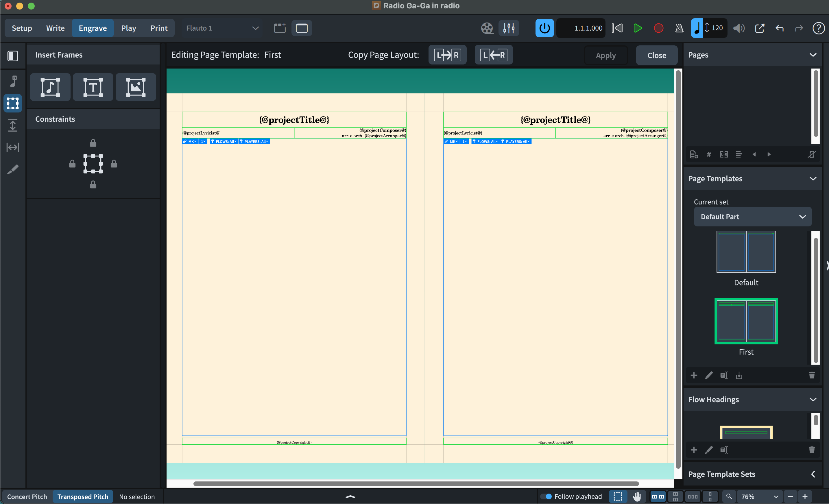Image resolution: width=829 pixels, height=504 pixels.
Task: Open the Default Part set dropdown
Action: (752, 217)
